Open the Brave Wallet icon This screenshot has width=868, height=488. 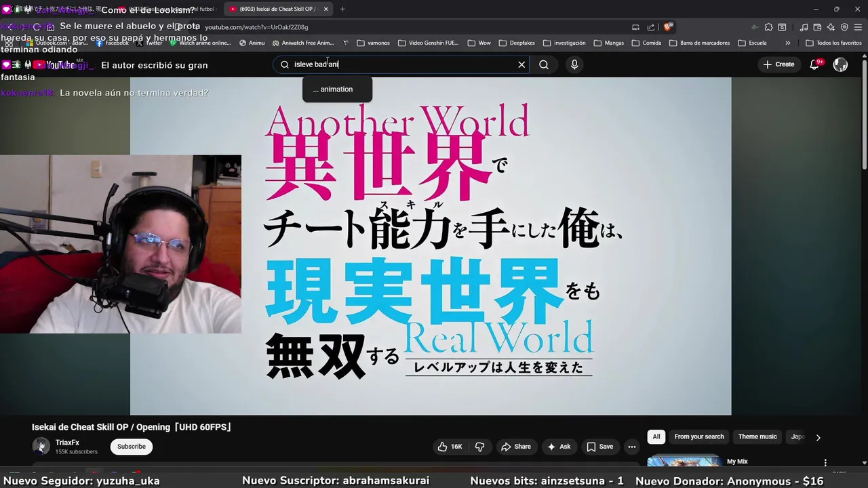click(x=817, y=27)
